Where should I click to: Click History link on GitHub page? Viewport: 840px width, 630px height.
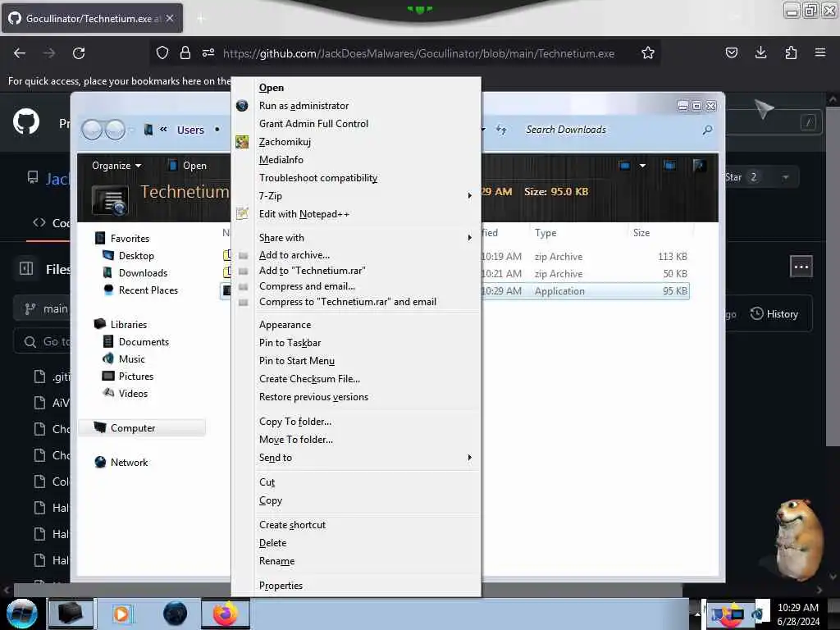point(774,314)
